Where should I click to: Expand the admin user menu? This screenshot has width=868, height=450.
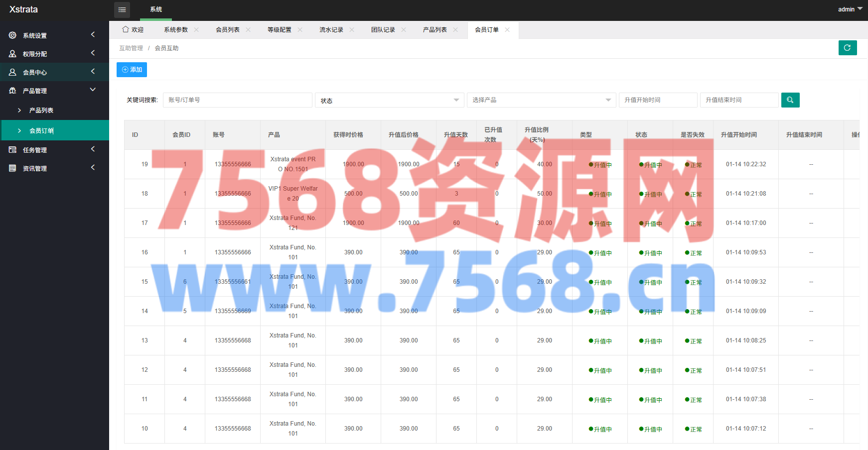coord(850,9)
